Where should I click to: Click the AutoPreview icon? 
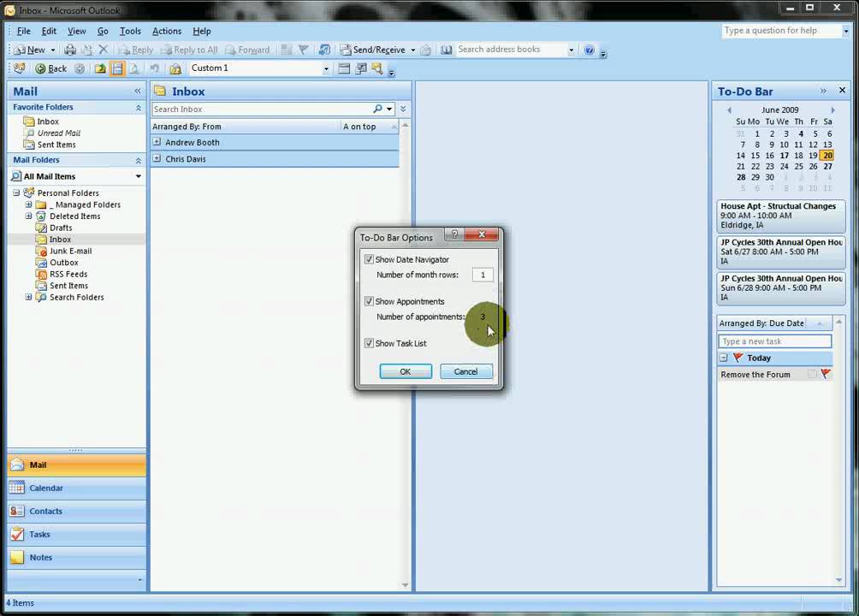377,68
